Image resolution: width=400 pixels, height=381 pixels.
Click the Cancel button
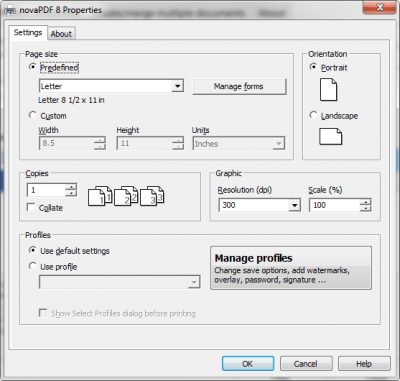pyautogui.click(x=306, y=364)
